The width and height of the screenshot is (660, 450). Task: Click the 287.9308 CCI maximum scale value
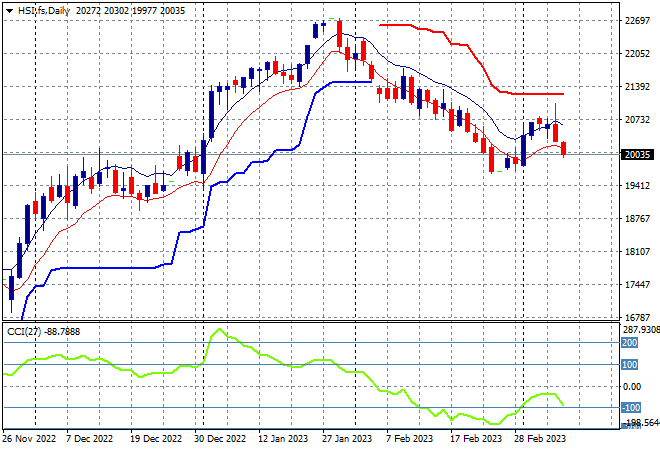[641, 330]
